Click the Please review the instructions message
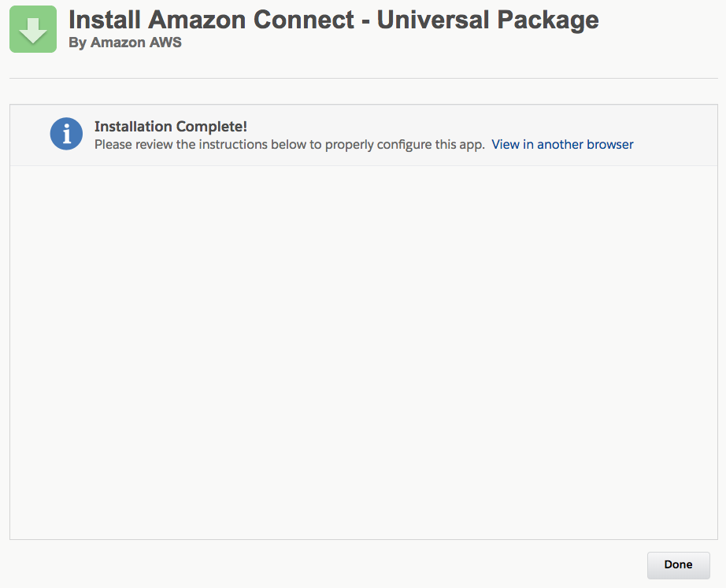The image size is (726, 588). 290,145
